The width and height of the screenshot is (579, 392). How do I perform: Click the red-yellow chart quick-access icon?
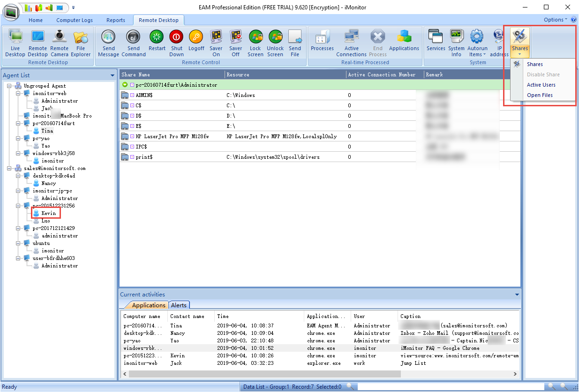pos(38,7)
